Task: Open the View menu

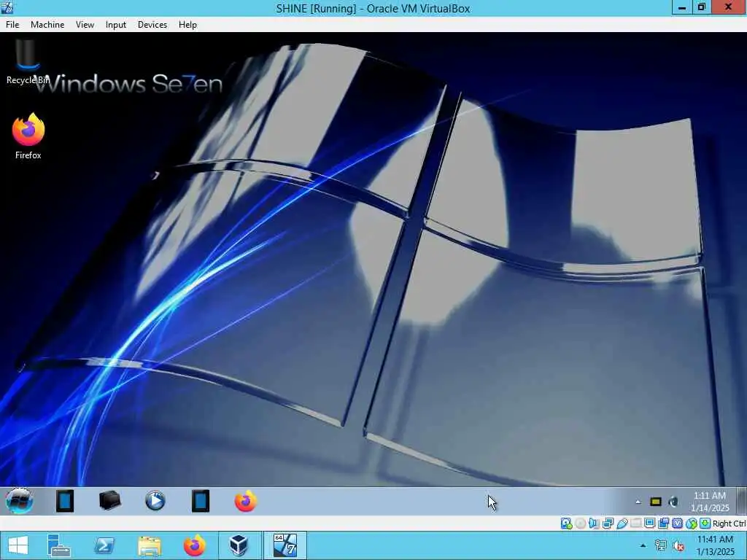Action: 85,25
